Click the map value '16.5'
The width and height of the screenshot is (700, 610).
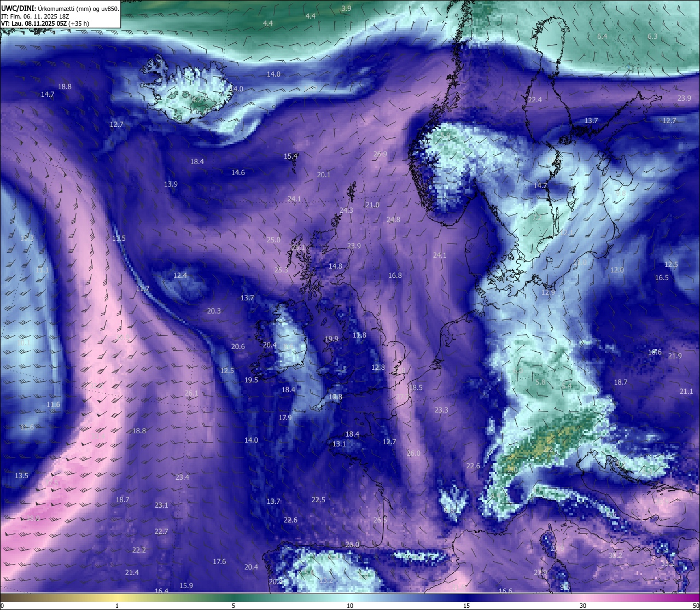[x=662, y=277]
